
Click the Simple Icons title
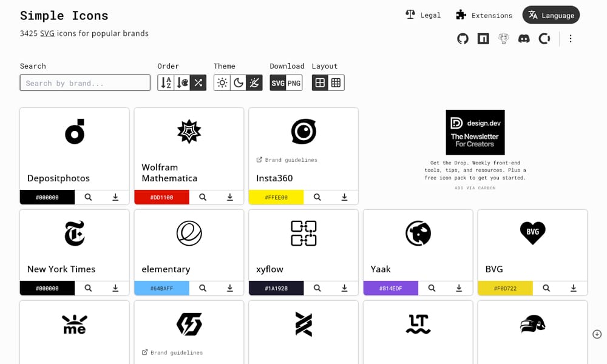[x=64, y=16]
